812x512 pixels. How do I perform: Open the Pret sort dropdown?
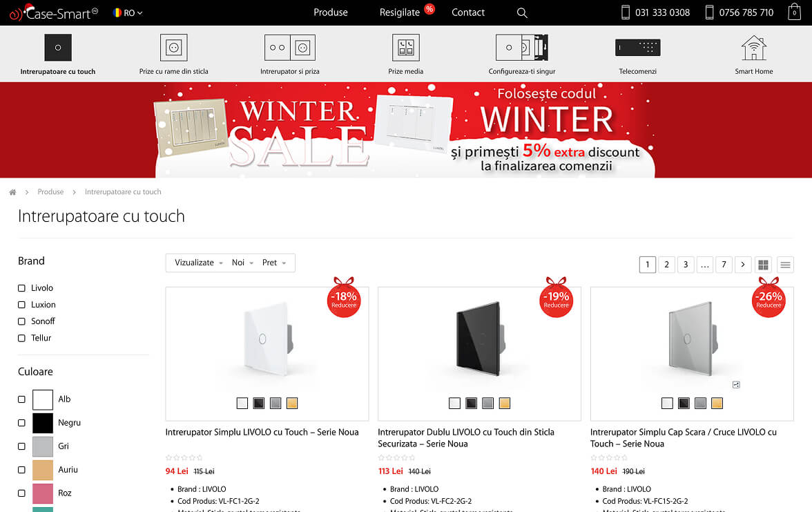pyautogui.click(x=274, y=263)
